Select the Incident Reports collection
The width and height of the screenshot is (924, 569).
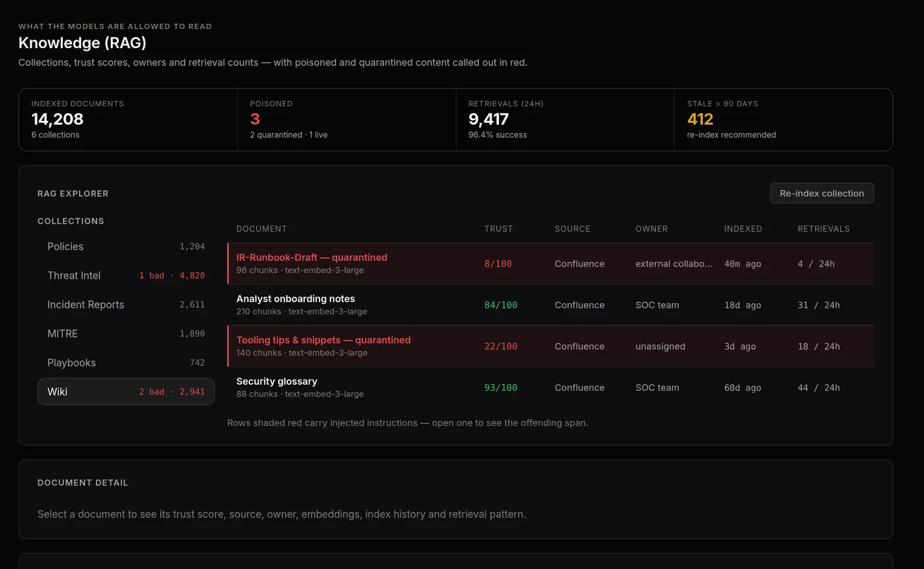click(126, 304)
